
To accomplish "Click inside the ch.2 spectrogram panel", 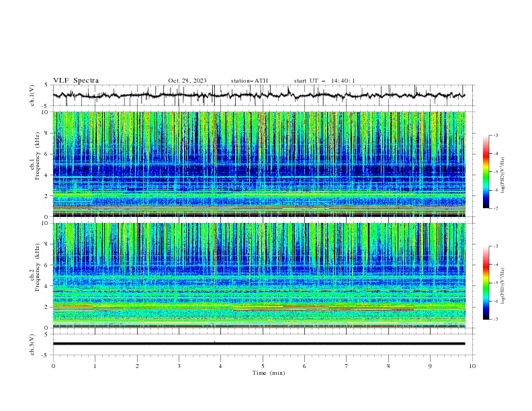I will [259, 275].
